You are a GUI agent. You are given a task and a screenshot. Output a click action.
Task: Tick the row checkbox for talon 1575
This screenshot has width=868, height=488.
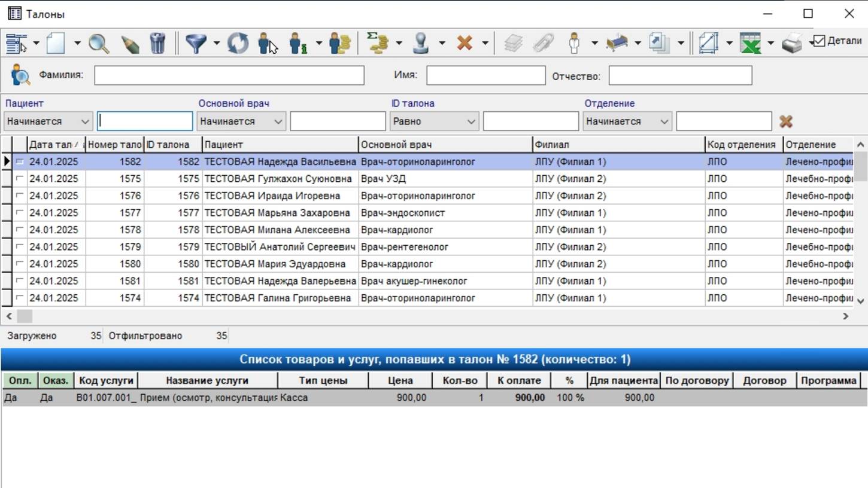point(20,178)
